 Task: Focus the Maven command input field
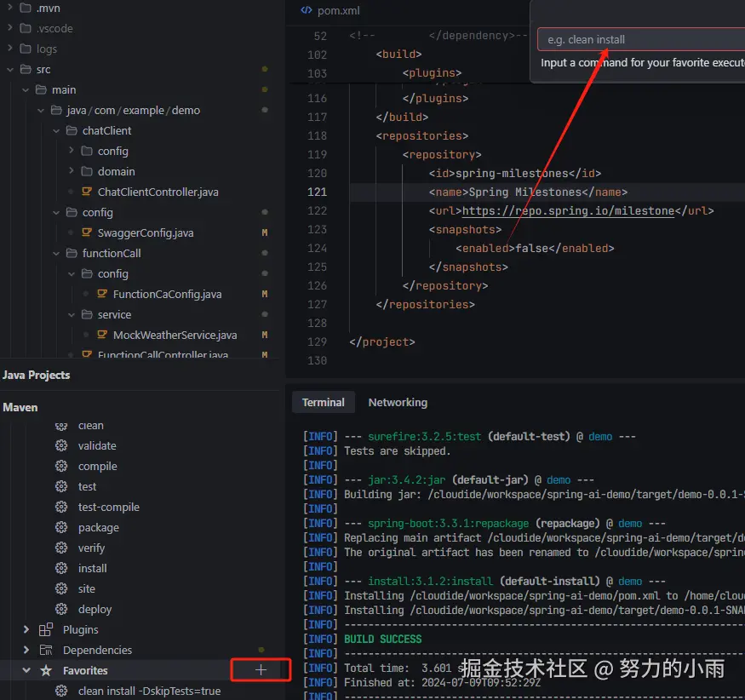[641, 39]
